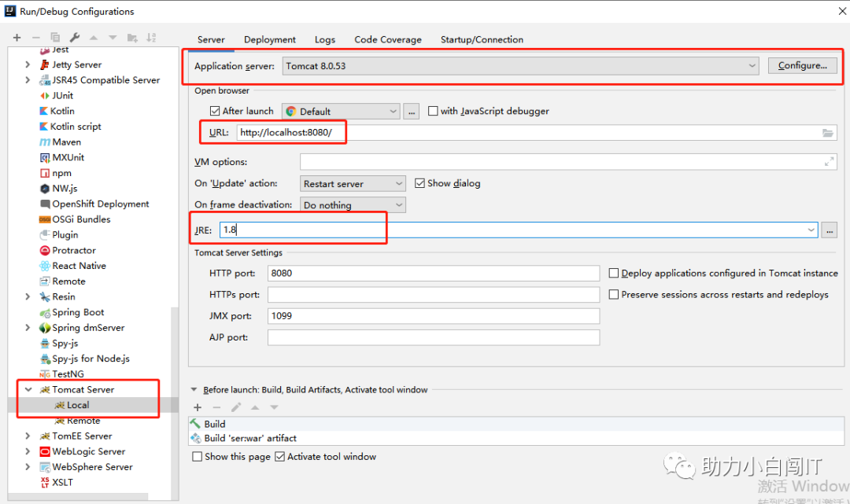Switch to the Server tab

tap(211, 39)
